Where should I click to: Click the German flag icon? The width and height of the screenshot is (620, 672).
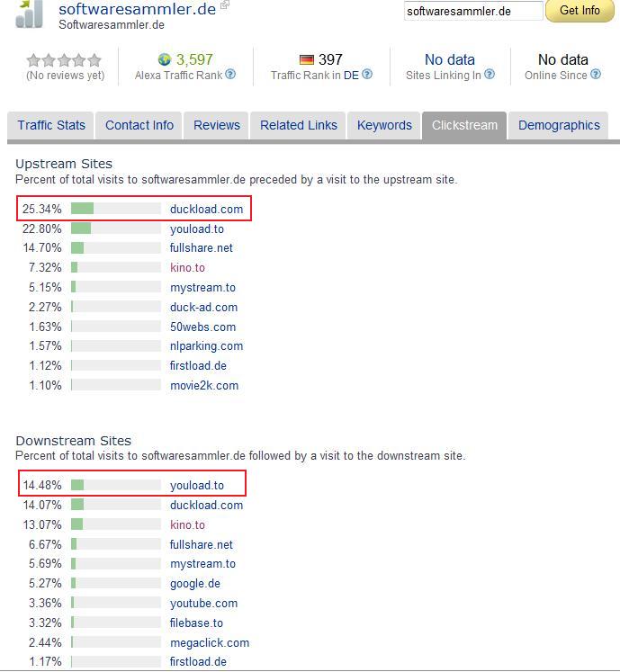pos(307,60)
